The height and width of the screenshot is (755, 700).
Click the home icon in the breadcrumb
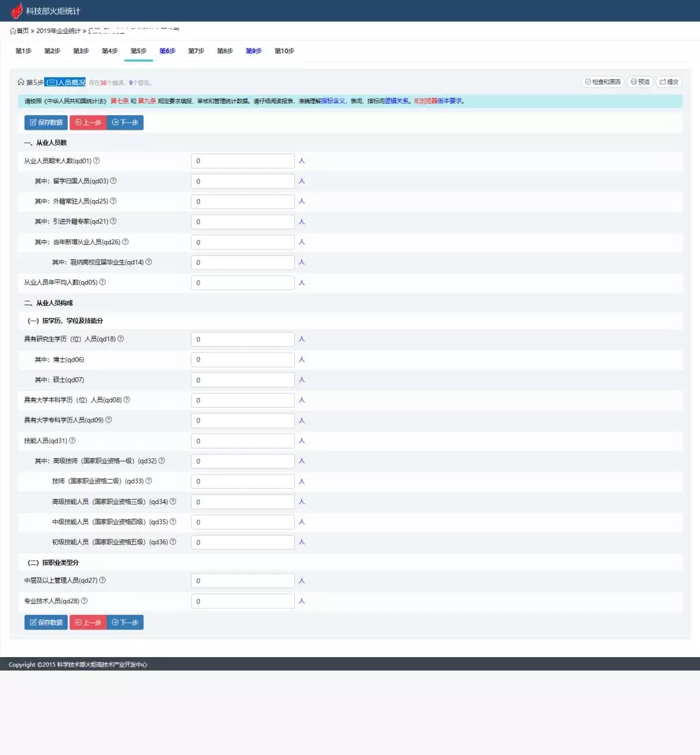click(13, 30)
